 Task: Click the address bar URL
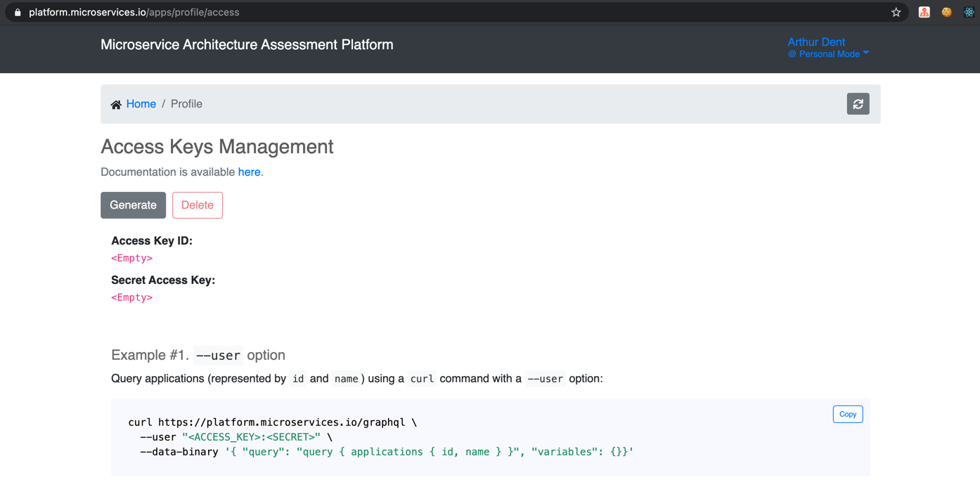(x=134, y=13)
